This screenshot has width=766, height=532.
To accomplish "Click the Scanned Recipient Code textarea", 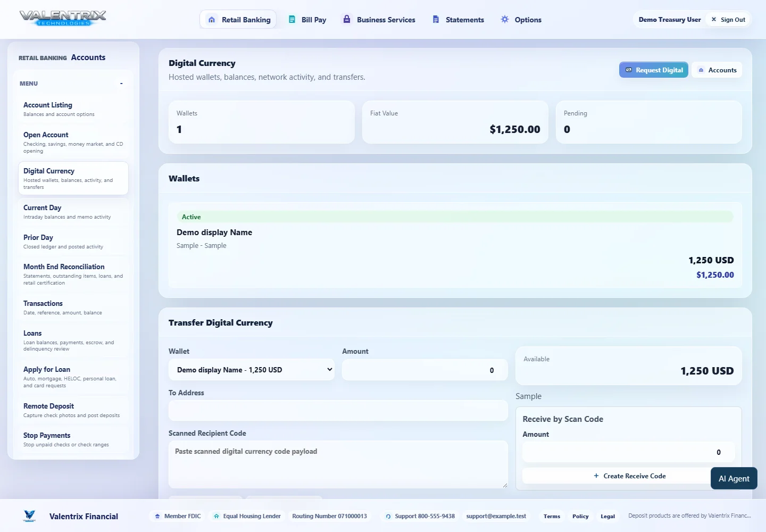I will coord(338,464).
